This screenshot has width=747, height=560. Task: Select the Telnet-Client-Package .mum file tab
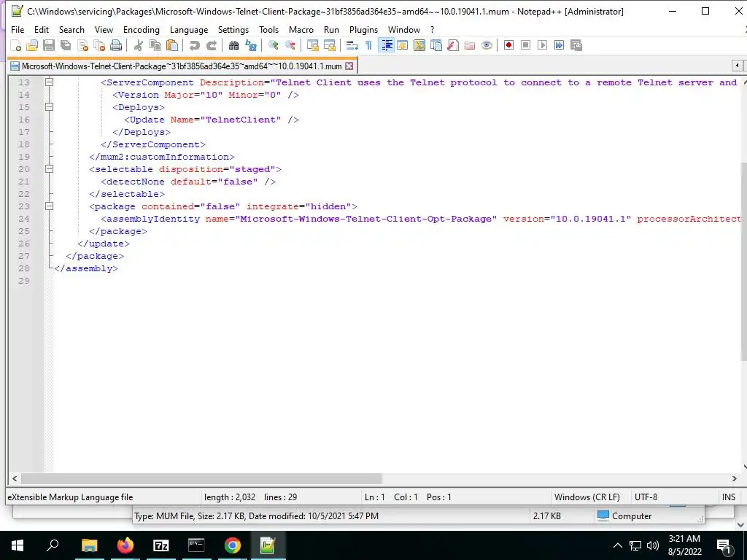181,66
